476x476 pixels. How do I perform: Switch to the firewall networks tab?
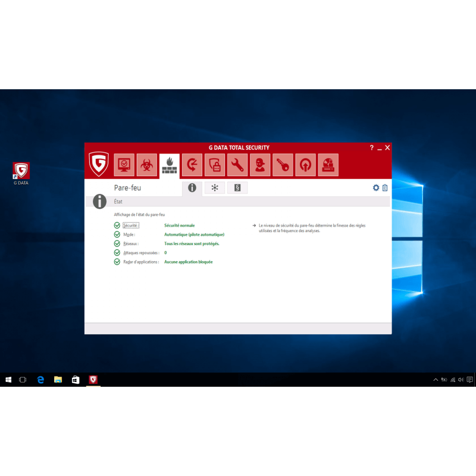point(215,187)
